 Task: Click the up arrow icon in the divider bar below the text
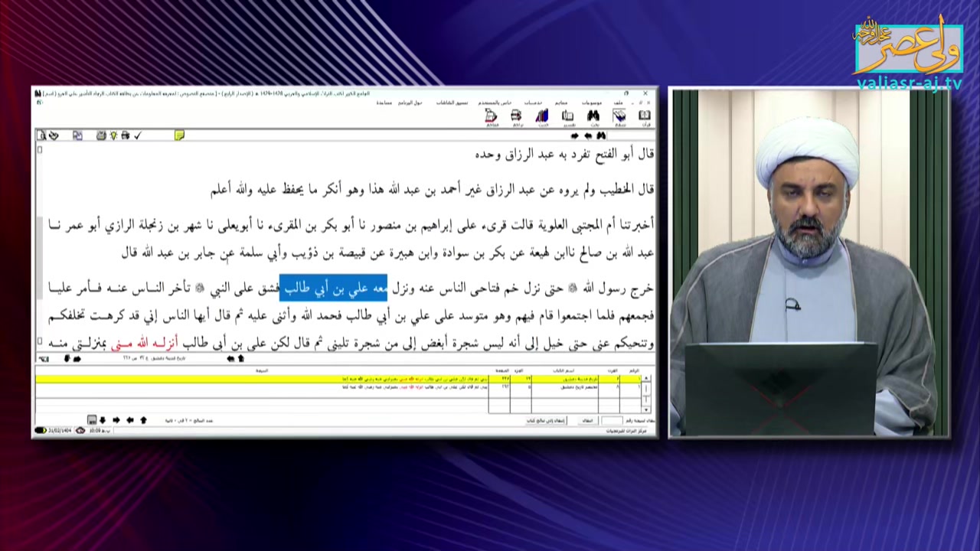[x=240, y=358]
